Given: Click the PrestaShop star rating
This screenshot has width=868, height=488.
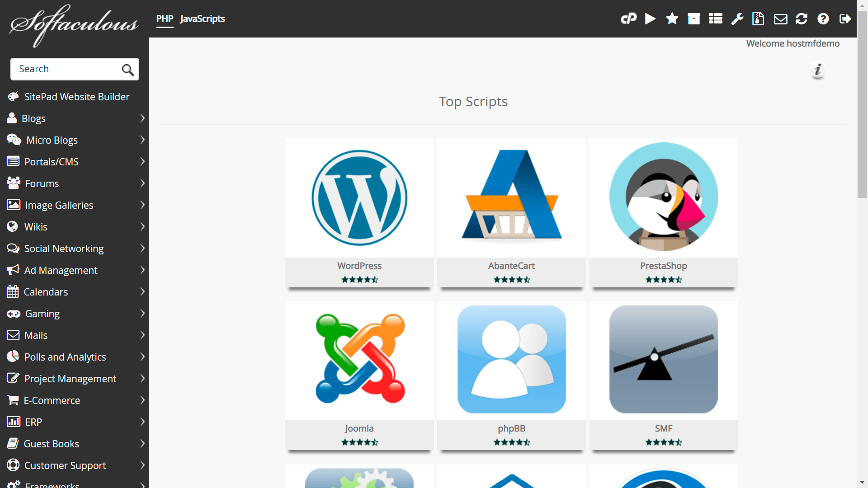Looking at the screenshot, I should pyautogui.click(x=663, y=280).
